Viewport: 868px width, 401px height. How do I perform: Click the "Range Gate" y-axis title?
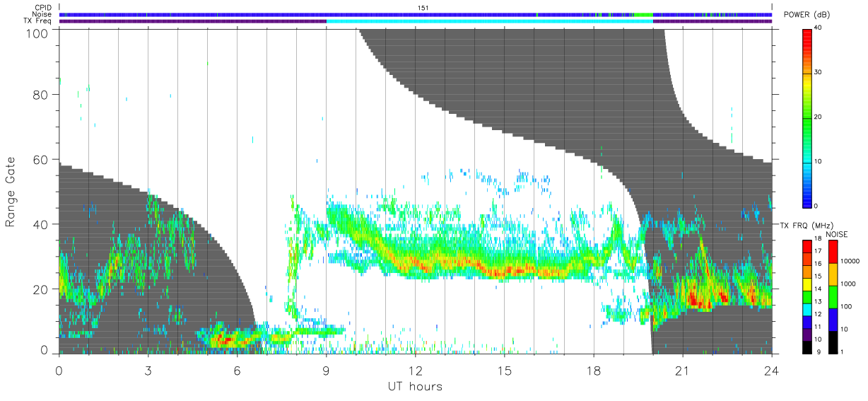click(x=11, y=192)
